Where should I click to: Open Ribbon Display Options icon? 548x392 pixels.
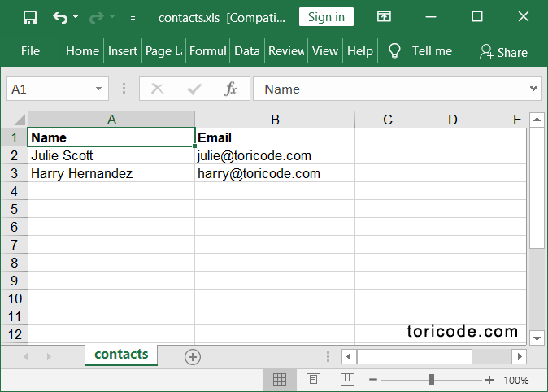click(384, 16)
